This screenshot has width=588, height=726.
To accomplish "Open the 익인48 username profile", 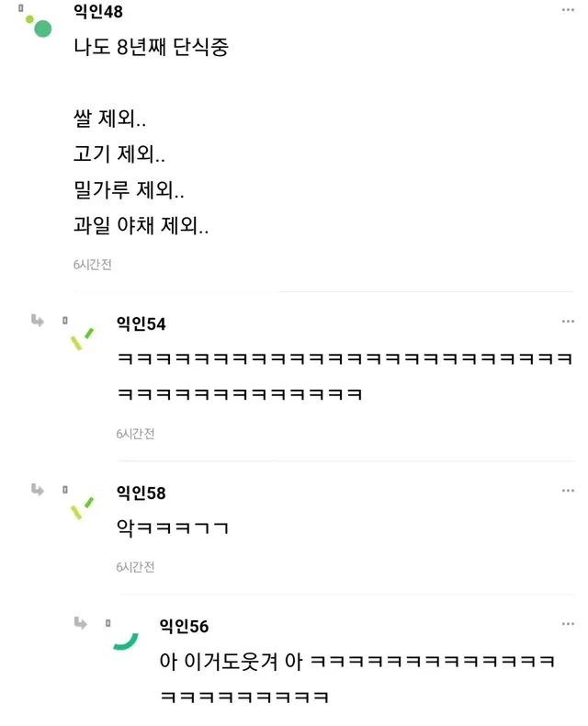I will [98, 12].
